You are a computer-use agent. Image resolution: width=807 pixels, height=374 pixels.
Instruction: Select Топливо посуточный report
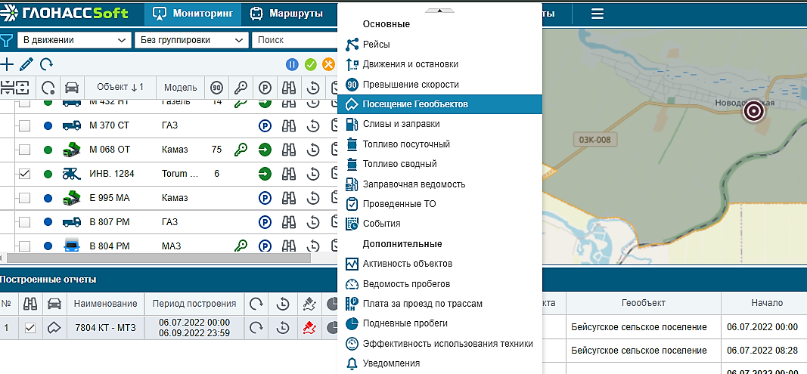tap(439, 144)
